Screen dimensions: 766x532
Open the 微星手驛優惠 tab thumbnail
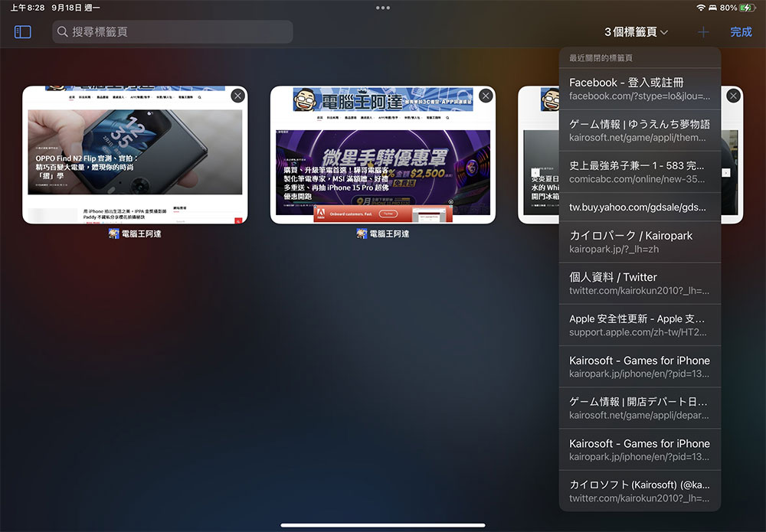coord(382,155)
